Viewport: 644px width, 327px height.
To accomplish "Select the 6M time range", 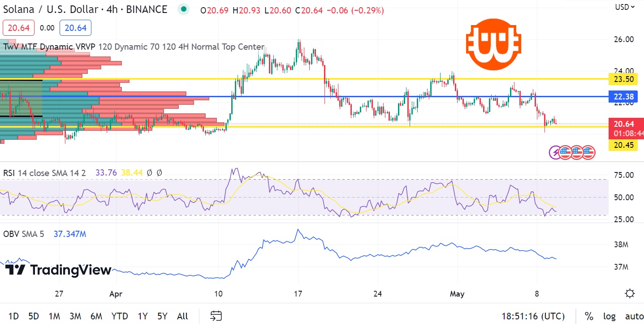I will 96,316.
